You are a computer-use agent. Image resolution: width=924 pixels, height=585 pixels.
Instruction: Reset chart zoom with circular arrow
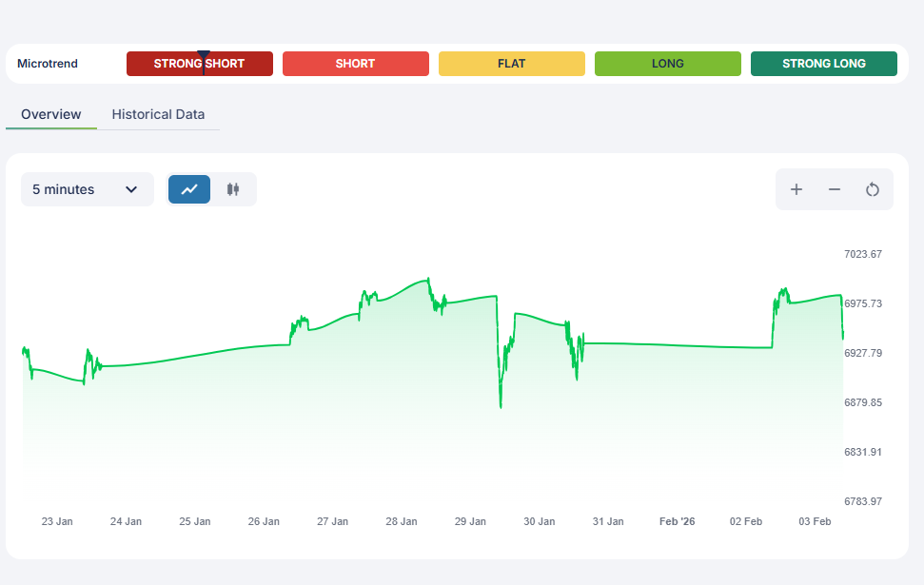pos(873,189)
